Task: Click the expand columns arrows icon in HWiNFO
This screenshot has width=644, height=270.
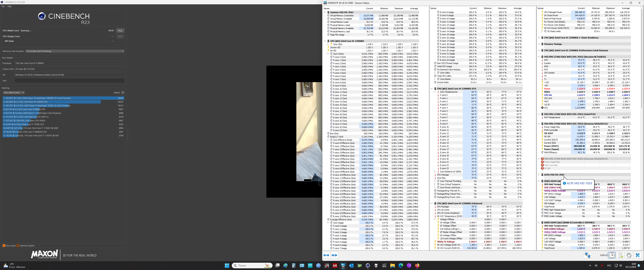Action: coord(326,255)
